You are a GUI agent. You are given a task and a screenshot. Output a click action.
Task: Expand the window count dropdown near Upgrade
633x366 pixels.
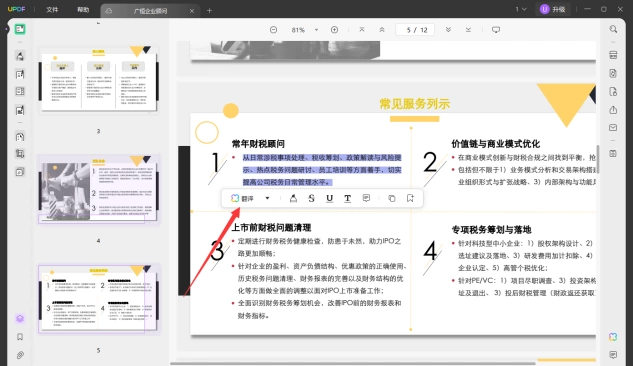[x=521, y=9]
